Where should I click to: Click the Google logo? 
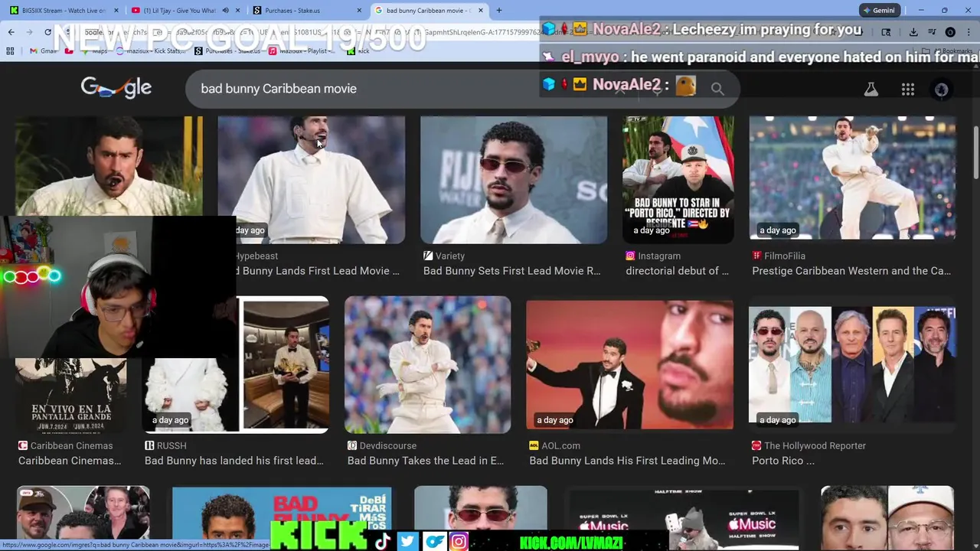tap(116, 88)
